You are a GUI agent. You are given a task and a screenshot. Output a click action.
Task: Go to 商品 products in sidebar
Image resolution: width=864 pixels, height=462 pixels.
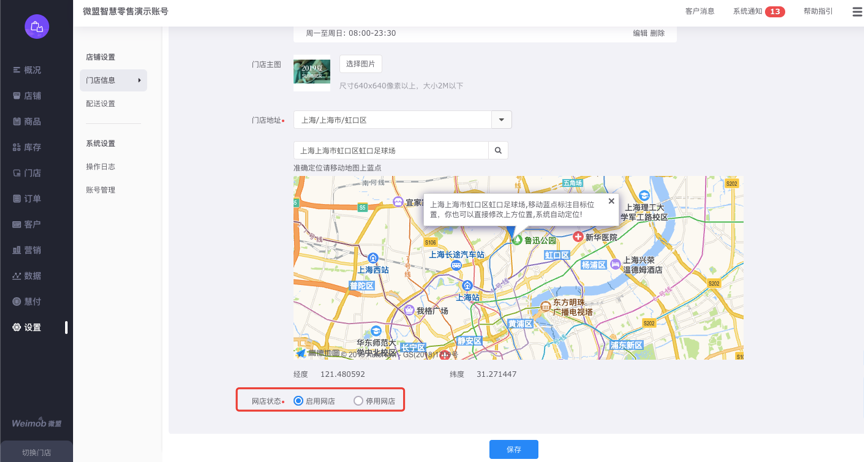(x=27, y=121)
